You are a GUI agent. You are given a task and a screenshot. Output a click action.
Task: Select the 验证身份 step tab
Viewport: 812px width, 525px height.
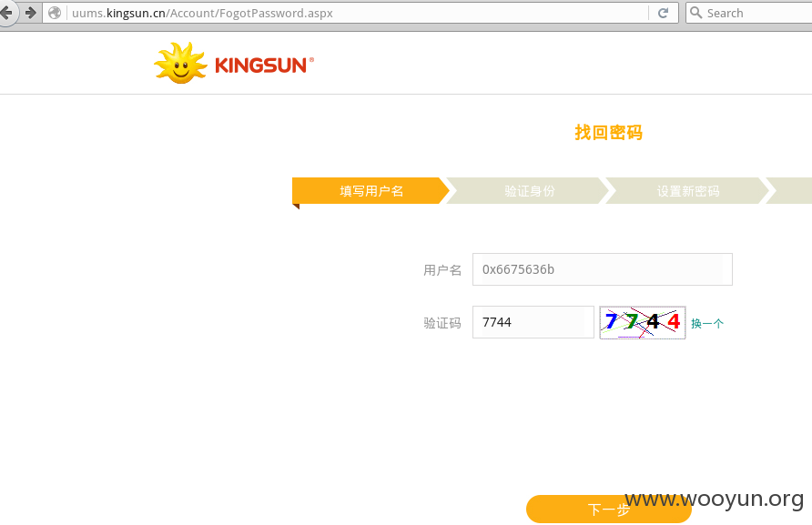pyautogui.click(x=529, y=190)
